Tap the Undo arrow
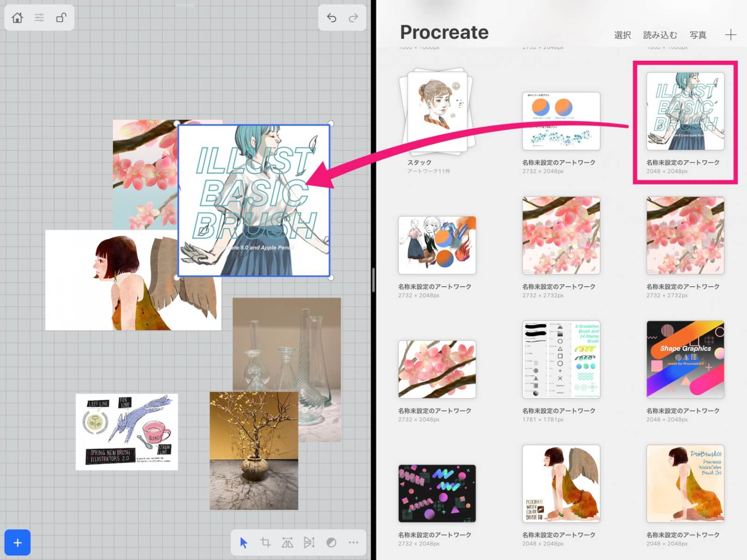 tap(331, 17)
